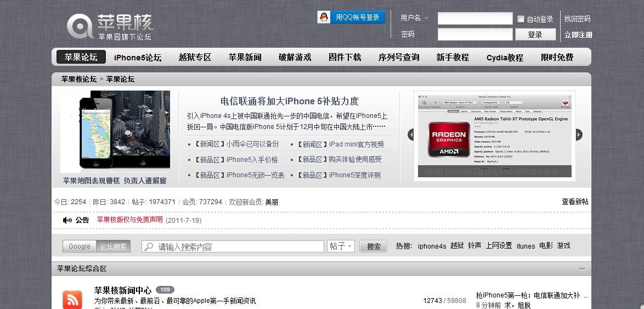The image size is (644, 309).
Task: Click breadcrumb 苹果核论坛
Action: pyautogui.click(x=79, y=79)
